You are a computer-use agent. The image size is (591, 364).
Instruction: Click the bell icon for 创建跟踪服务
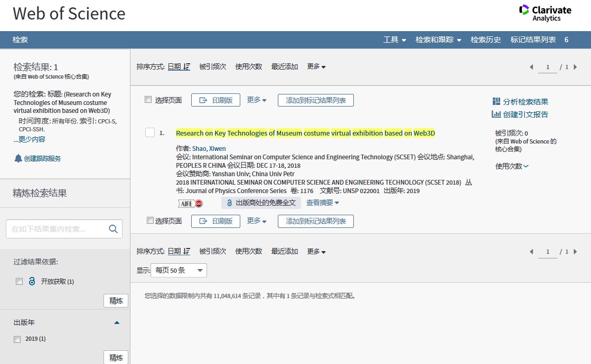(18, 158)
